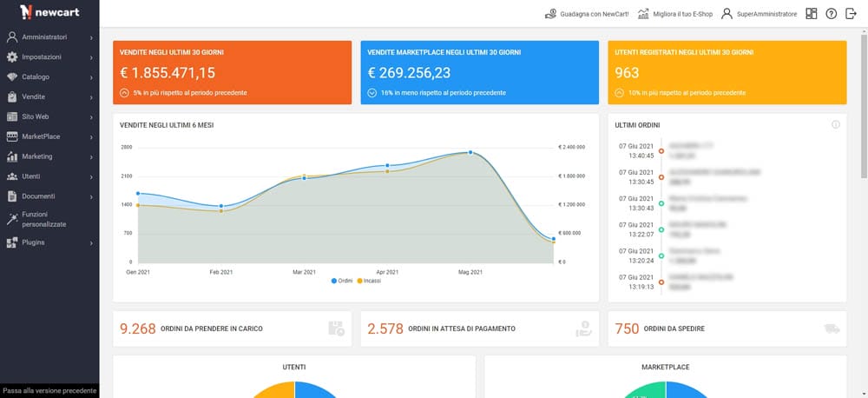Screen dimensions: 868x398
Task: Click the Mag 2021 data point on chart
Action: (x=470, y=152)
